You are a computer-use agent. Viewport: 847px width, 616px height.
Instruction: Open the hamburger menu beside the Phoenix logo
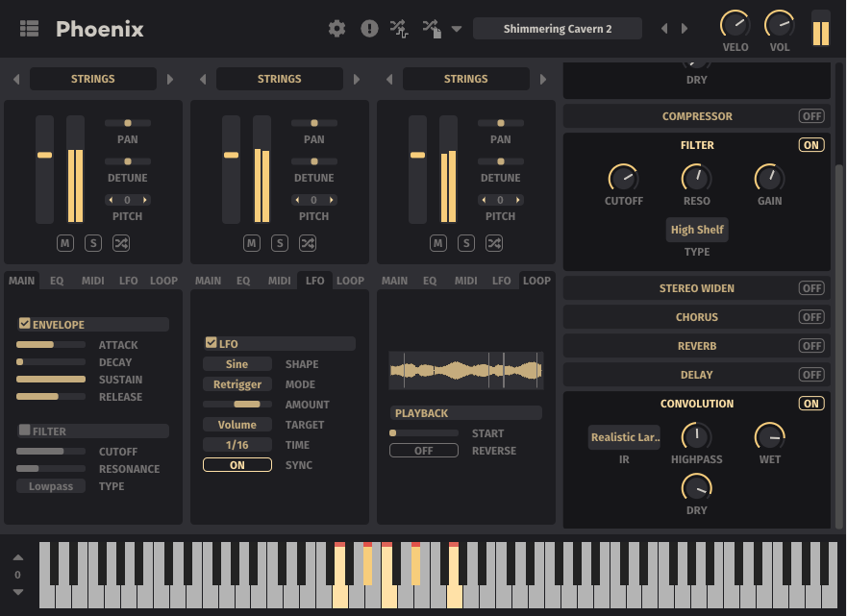pos(29,28)
